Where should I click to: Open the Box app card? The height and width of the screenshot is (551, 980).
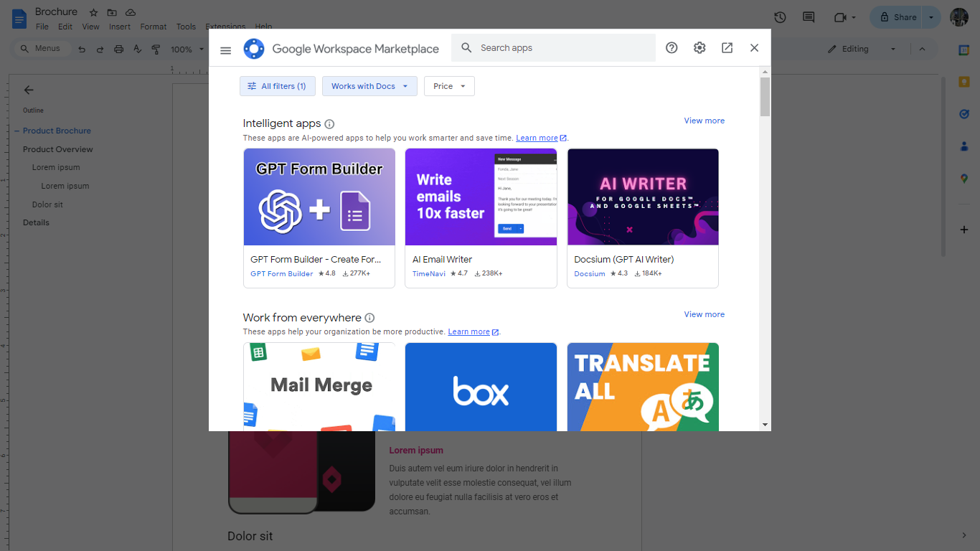[481, 387]
